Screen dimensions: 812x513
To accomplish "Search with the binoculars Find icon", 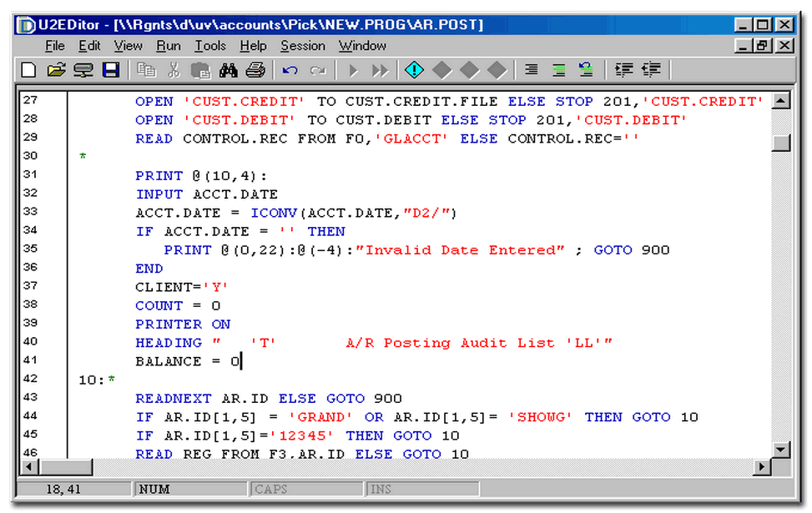I will point(227,70).
